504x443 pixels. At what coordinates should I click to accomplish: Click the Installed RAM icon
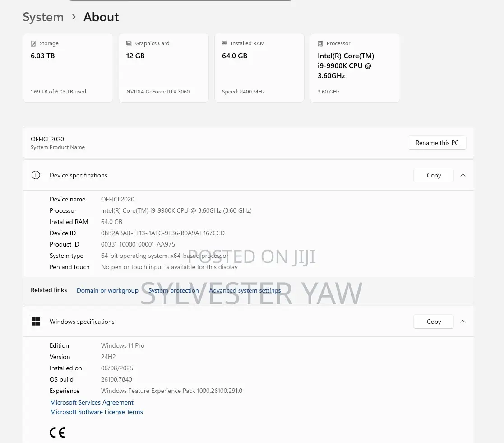pos(225,43)
